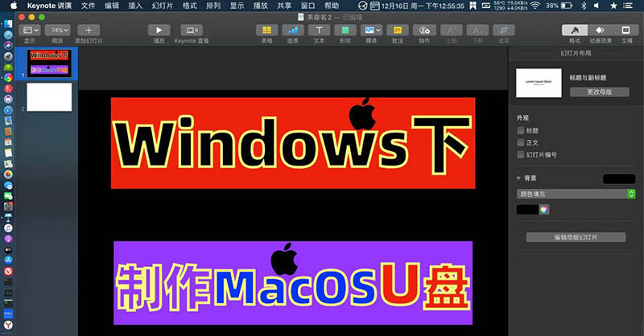Viewport: 644px width, 336px height.
Task: Select the red Windows下 banner on the slide
Action: pyautogui.click(x=293, y=143)
